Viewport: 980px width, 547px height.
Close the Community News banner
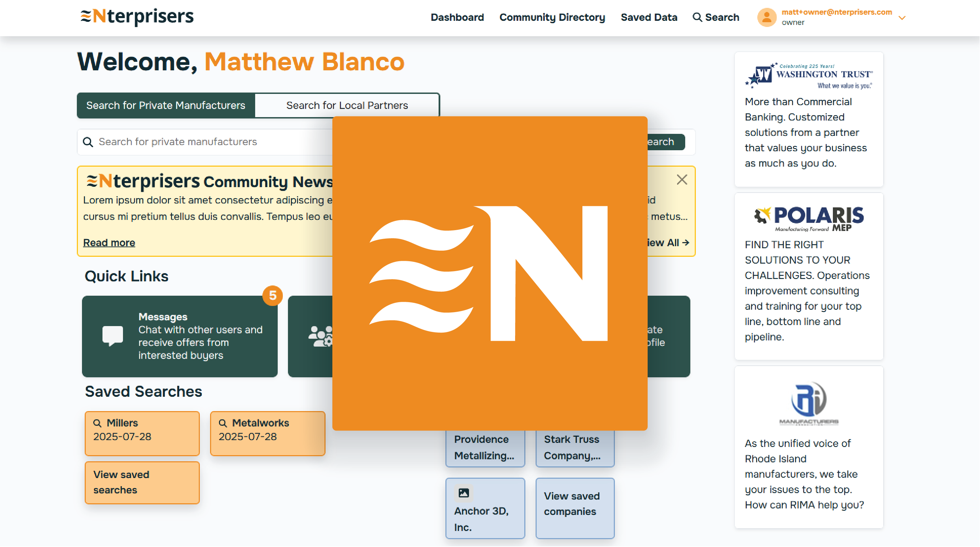[682, 180]
